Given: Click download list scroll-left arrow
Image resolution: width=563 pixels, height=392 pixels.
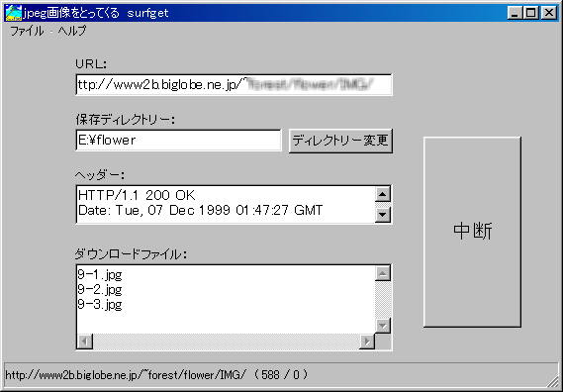Looking at the screenshot, I should click(x=85, y=341).
